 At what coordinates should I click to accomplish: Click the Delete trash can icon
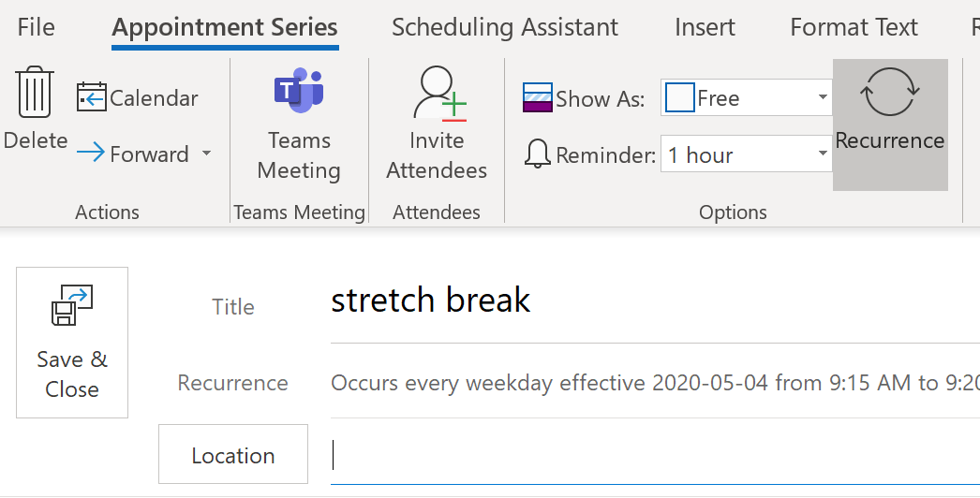pos(35,92)
